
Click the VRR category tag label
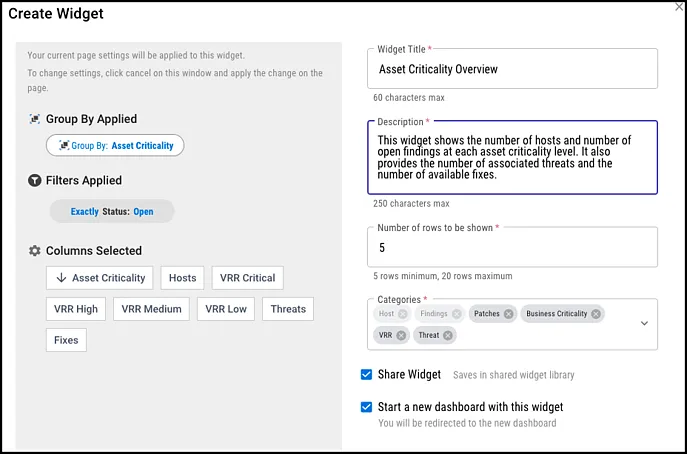[x=386, y=335]
